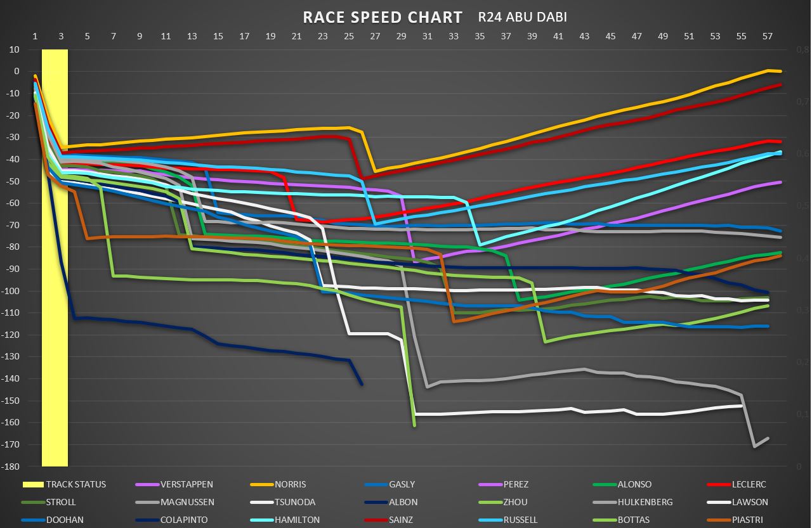Click lap 27 label on the top axis
The height and width of the screenshot is (528, 812).
point(375,36)
